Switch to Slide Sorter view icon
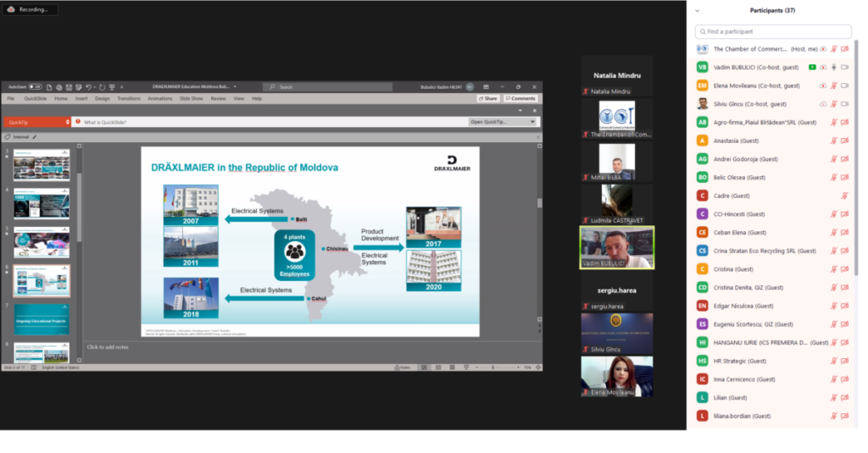Image resolution: width=868 pixels, height=453 pixels. [438, 367]
